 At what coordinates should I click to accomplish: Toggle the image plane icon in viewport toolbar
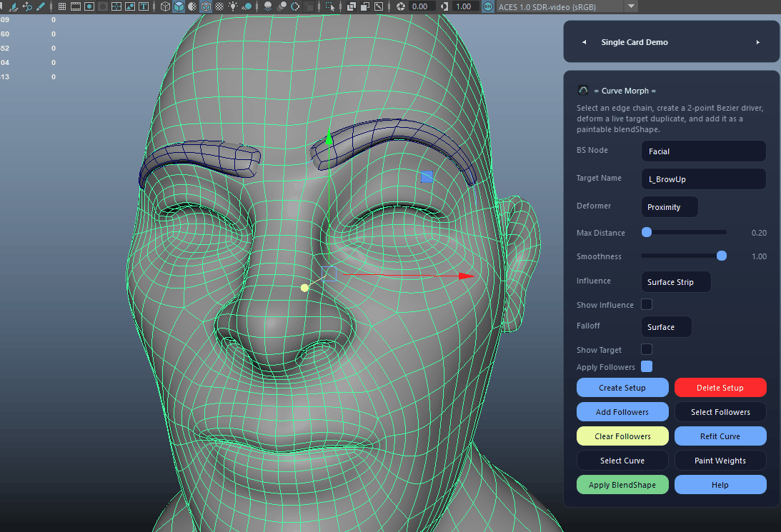(x=14, y=7)
